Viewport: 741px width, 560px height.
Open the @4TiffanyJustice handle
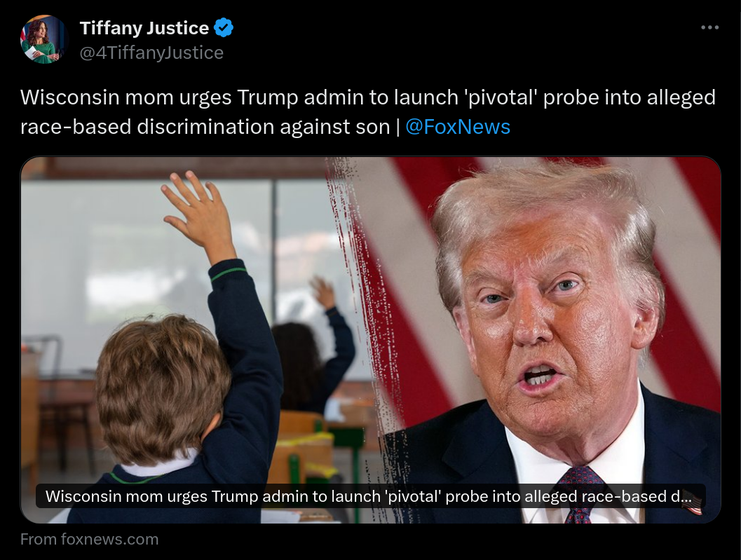[x=151, y=53]
